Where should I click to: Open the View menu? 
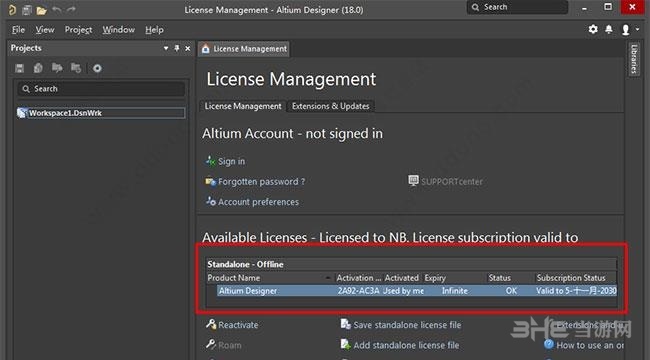click(x=45, y=30)
